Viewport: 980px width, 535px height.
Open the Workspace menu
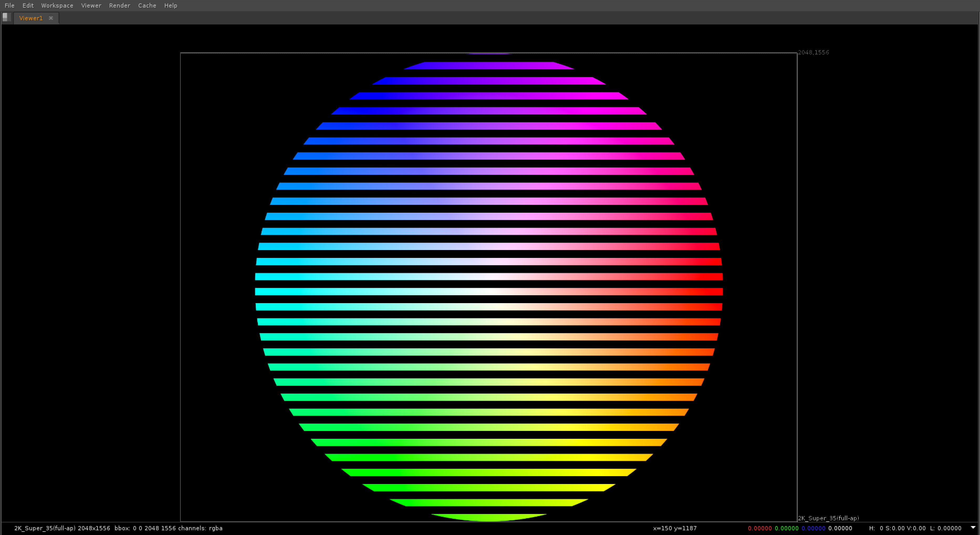pyautogui.click(x=57, y=5)
